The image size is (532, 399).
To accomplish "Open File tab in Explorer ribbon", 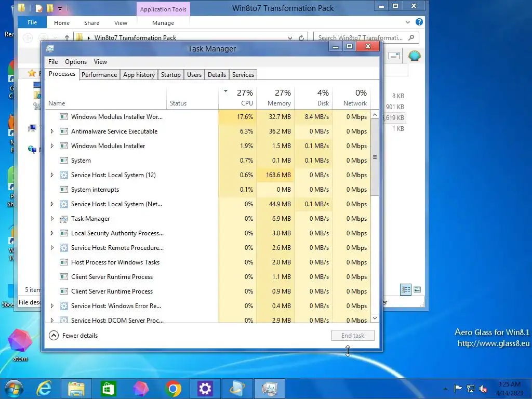I will [32, 22].
